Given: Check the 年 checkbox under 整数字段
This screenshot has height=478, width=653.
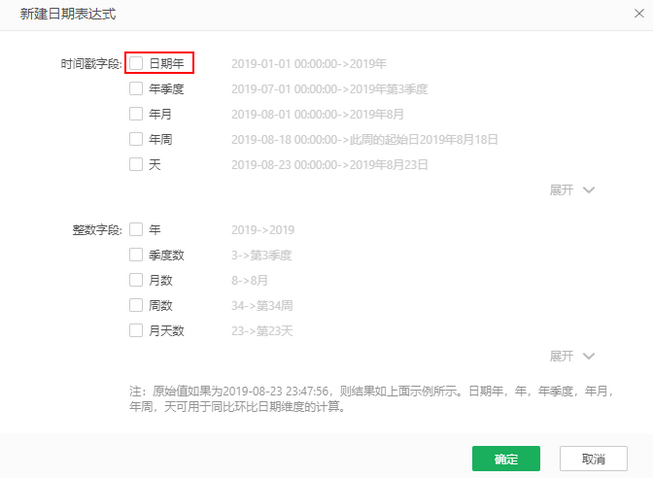Looking at the screenshot, I should (136, 229).
